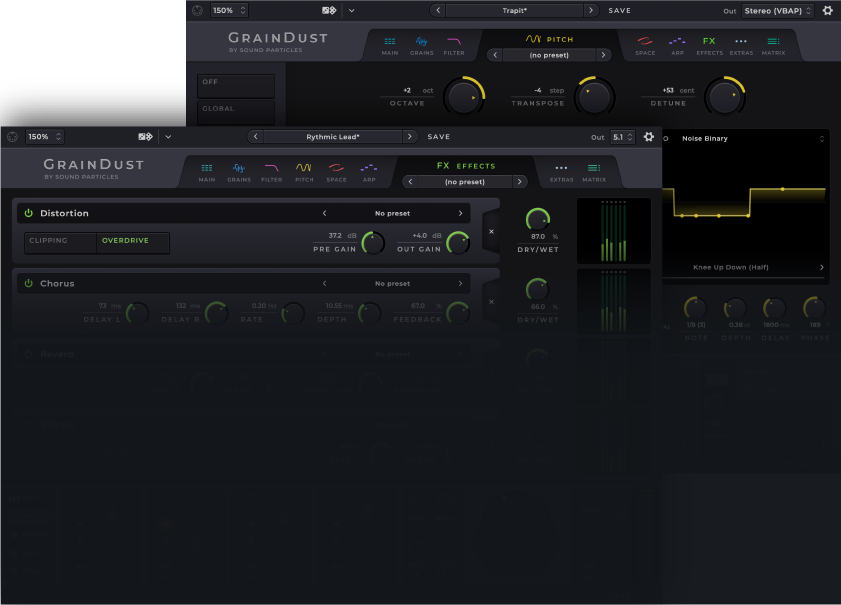Open the Stereo (VBAP) output dropdown
Screen dimensions: 841x605
point(779,11)
